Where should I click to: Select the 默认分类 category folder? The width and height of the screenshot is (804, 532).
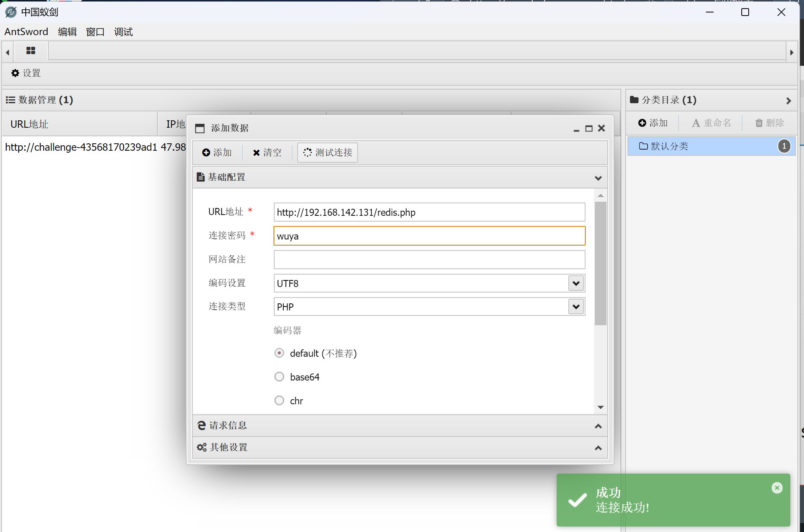pyautogui.click(x=669, y=146)
